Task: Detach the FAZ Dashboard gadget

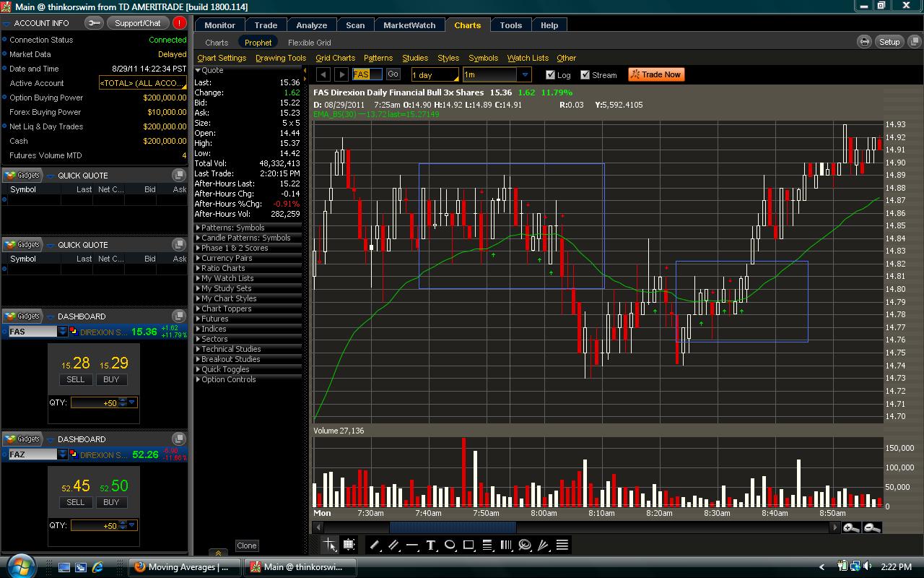Action: [x=178, y=439]
